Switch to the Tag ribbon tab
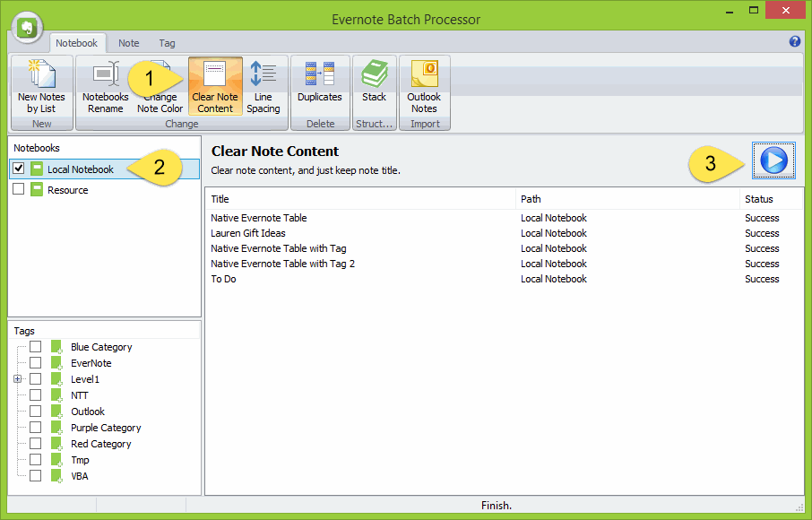 [167, 43]
